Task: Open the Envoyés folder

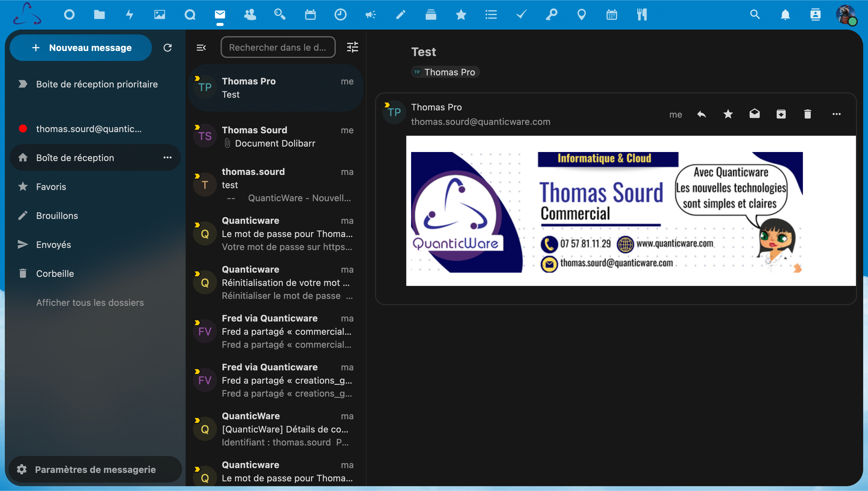Action: pos(54,245)
